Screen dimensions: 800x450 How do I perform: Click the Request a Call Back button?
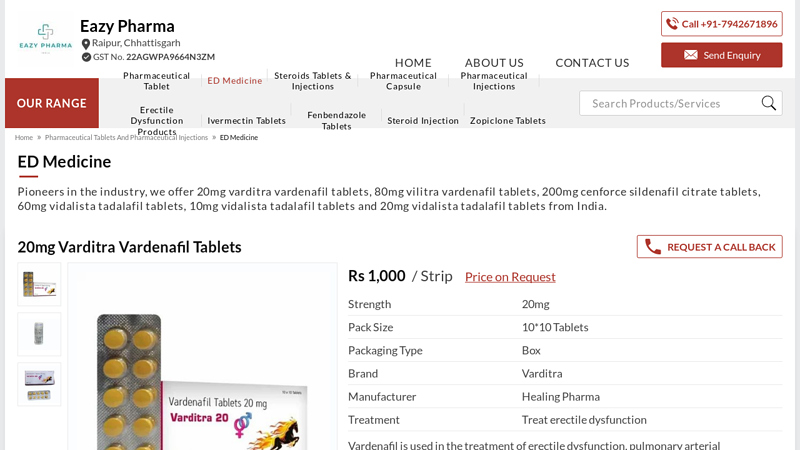click(x=709, y=247)
